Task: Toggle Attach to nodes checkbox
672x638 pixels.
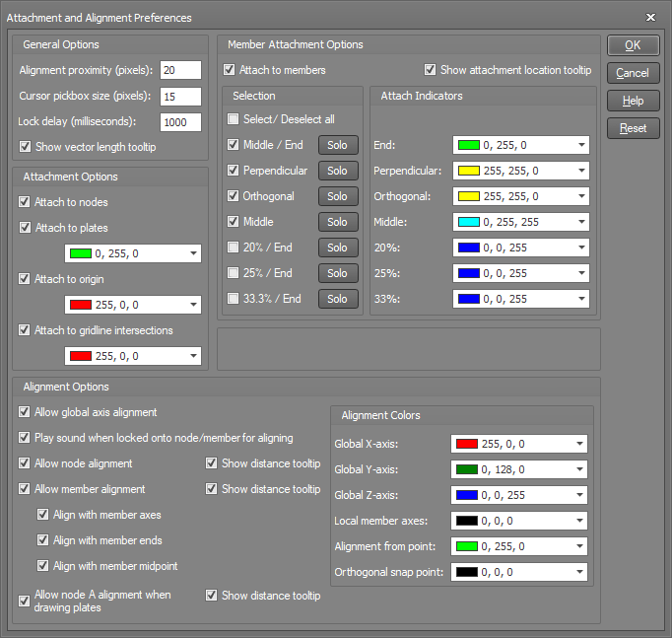Action: 25,201
